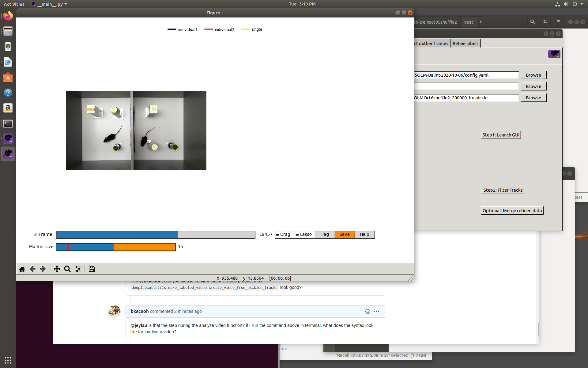Expand the path bar arrow next to test

(481, 22)
